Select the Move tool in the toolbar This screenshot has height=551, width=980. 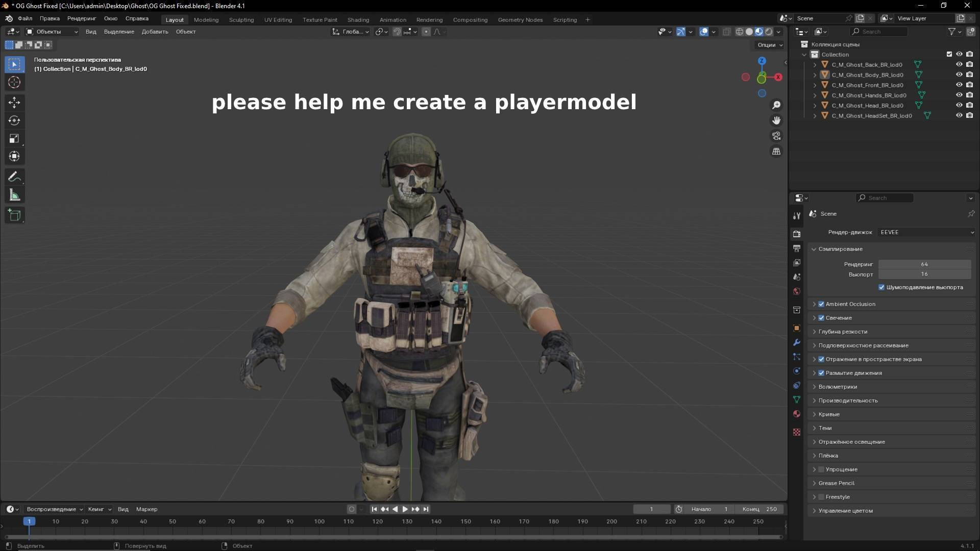click(14, 103)
